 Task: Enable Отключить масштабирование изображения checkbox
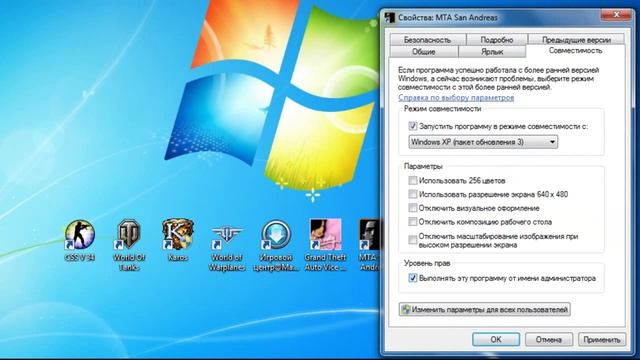click(413, 240)
